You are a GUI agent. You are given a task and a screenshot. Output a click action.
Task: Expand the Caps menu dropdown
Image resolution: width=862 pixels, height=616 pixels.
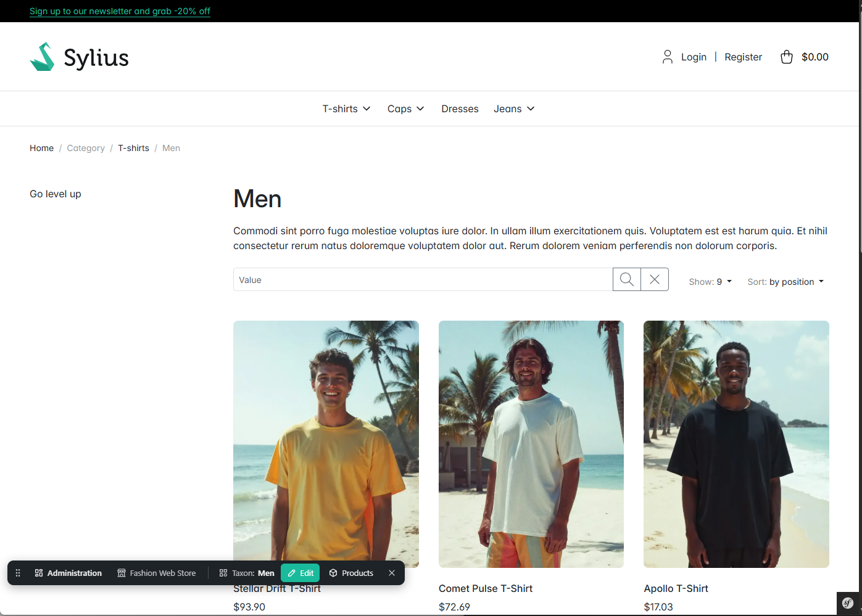tap(405, 109)
